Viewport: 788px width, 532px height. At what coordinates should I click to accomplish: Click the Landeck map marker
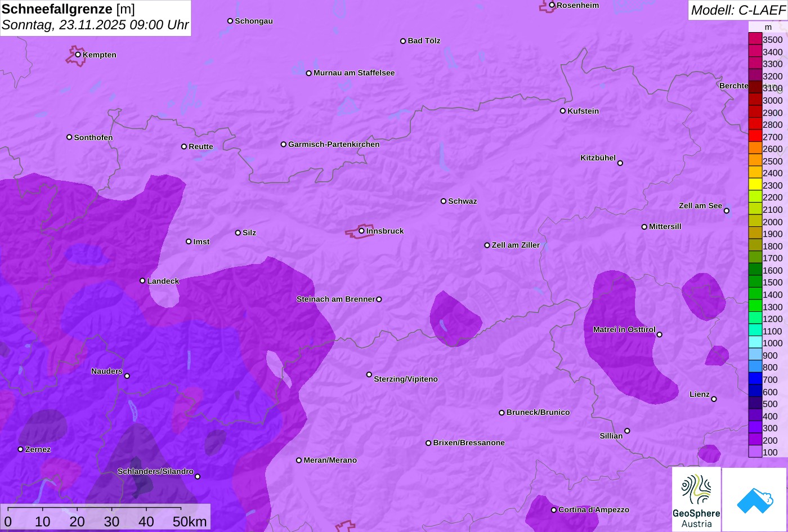tap(142, 281)
